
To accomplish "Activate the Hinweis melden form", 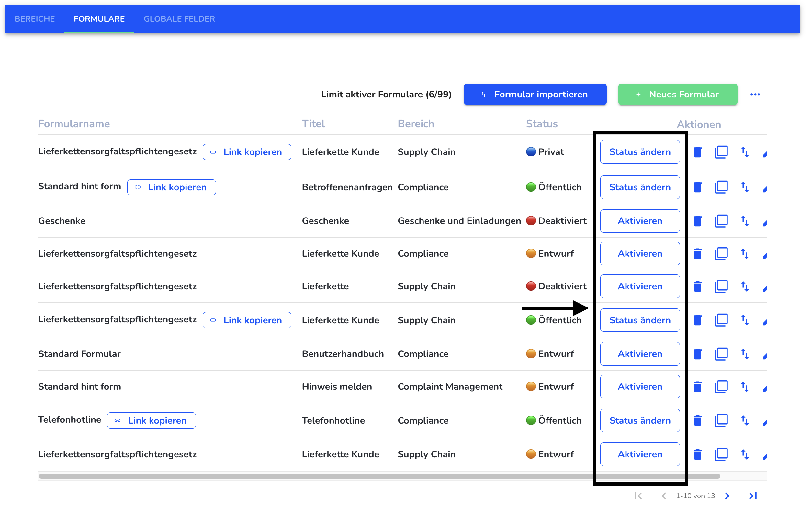I will (x=640, y=386).
